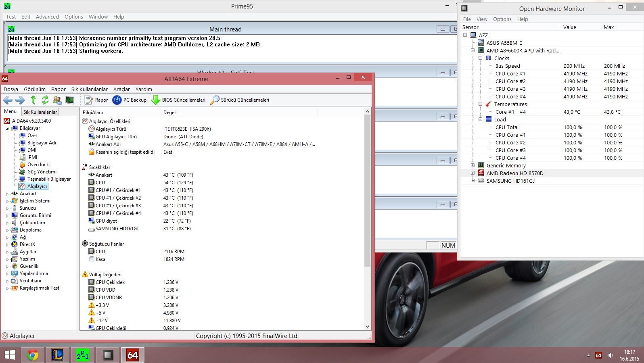This screenshot has width=644, height=363.
Task: Expand the Generic Memory sensor node
Action: [x=473, y=165]
